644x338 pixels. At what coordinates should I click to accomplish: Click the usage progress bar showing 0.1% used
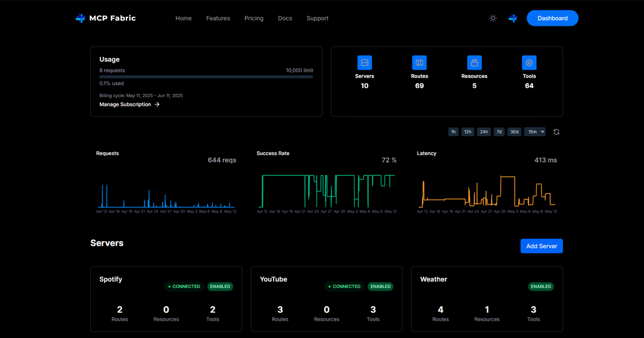coord(206,77)
